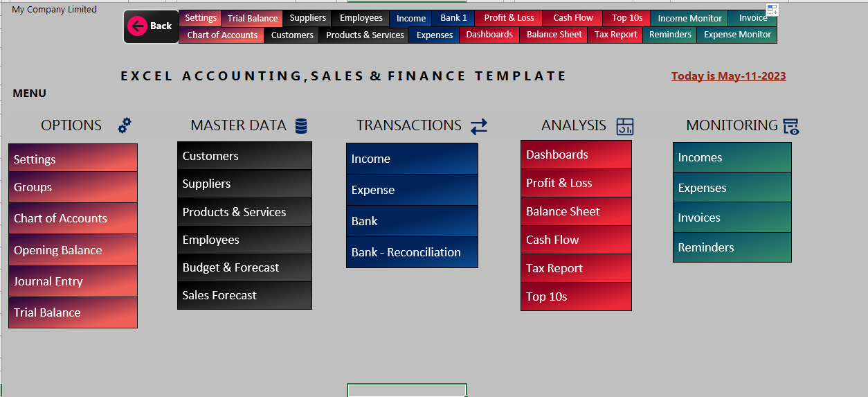Open Products & Services in top navigation bar
The height and width of the screenshot is (397, 868).
[x=365, y=35]
